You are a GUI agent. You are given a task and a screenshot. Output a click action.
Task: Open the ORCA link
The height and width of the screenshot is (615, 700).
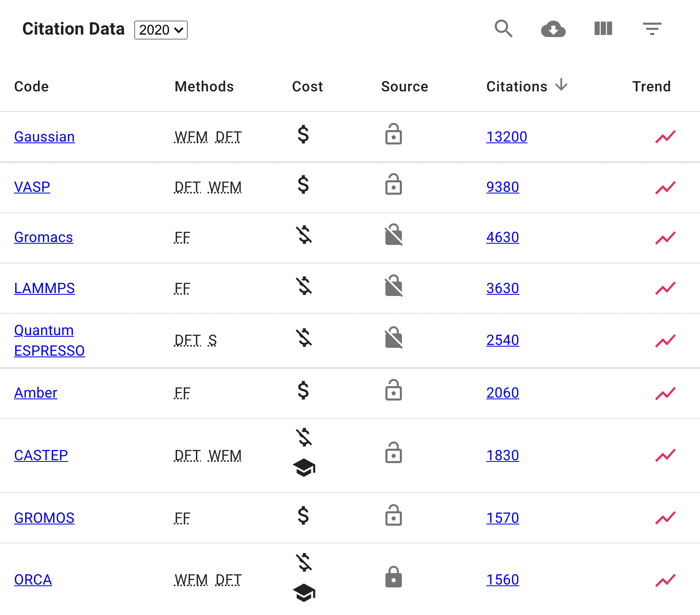[33, 580]
